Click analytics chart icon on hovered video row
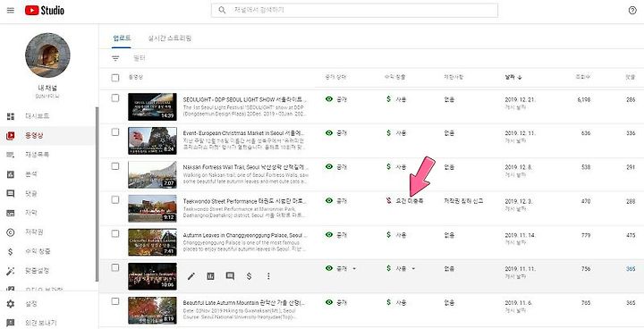 pyautogui.click(x=210, y=276)
